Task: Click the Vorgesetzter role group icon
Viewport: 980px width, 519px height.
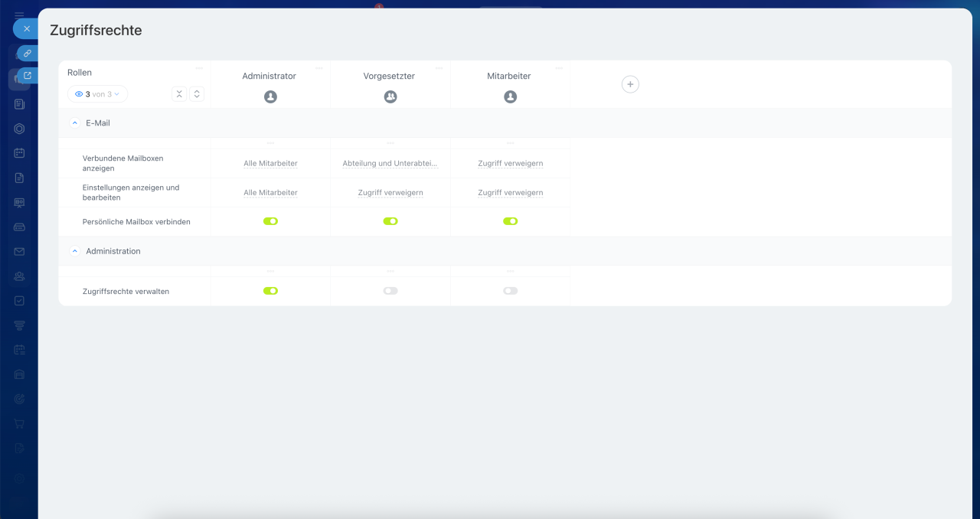Action: (390, 97)
